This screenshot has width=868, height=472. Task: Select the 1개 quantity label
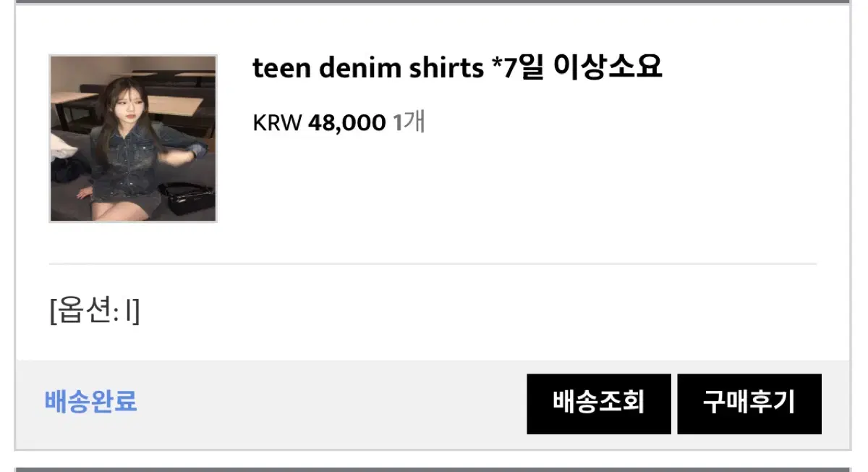[409, 122]
